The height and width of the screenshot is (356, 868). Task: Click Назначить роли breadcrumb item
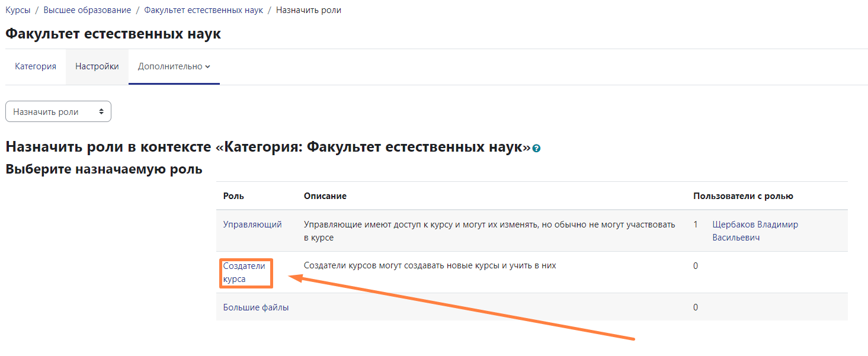pyautogui.click(x=308, y=10)
